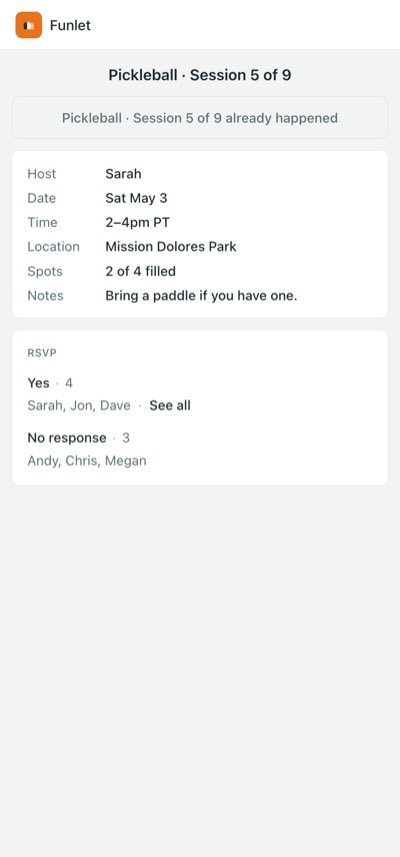Select the Bring a paddle note text
Screen dimensions: 400x857
coord(201,296)
